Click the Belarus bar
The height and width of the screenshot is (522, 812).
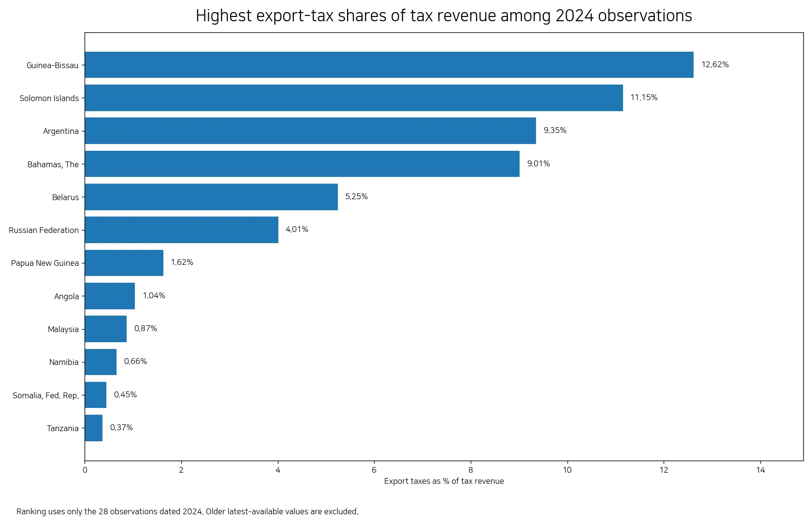(x=211, y=197)
